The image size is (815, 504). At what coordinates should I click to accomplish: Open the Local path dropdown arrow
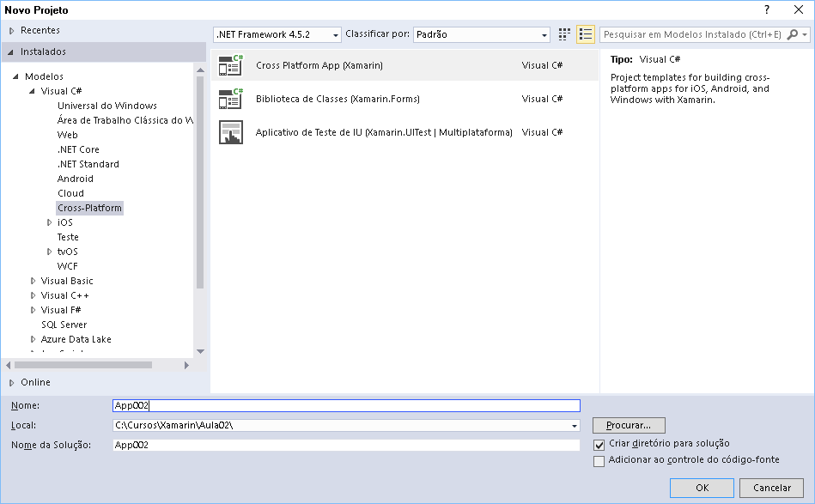(575, 426)
